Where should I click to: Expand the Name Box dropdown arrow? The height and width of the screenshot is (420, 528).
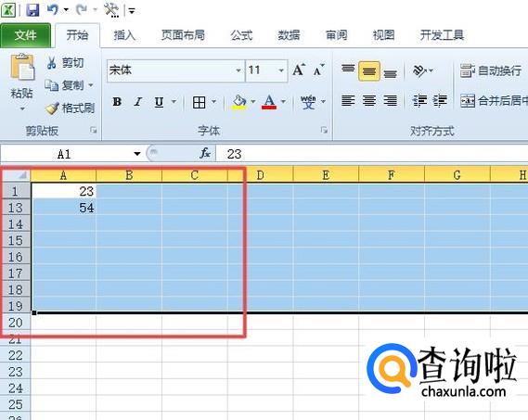pos(136,154)
